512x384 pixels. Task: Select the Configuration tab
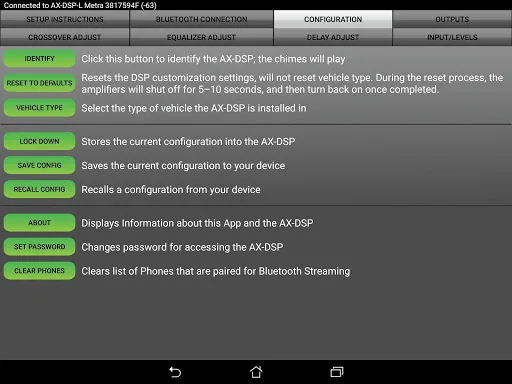(x=333, y=19)
